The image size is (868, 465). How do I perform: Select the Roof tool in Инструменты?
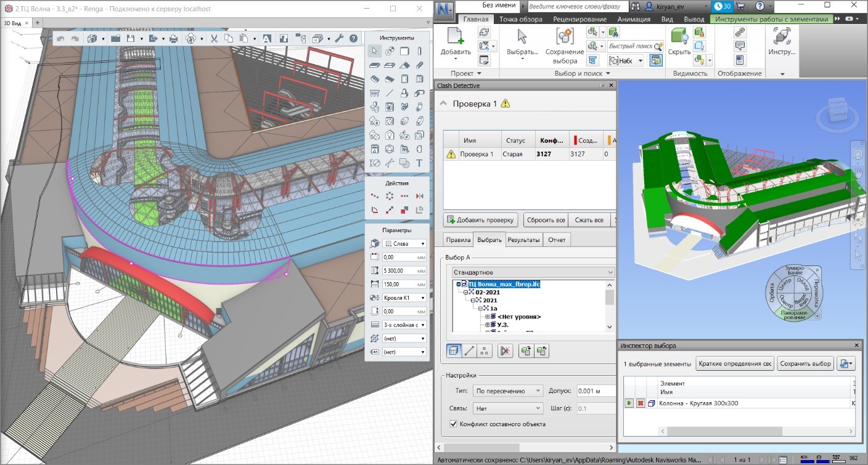point(404,65)
